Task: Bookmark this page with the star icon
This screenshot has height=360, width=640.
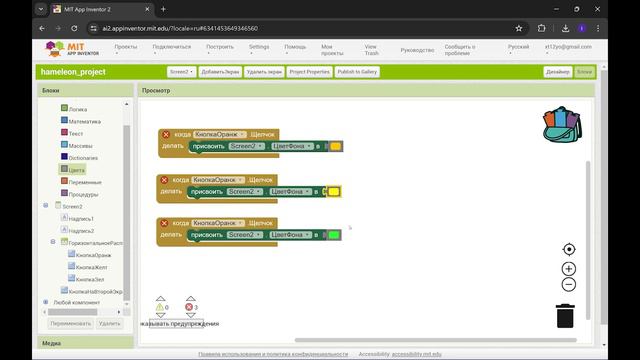Action: 518,28
